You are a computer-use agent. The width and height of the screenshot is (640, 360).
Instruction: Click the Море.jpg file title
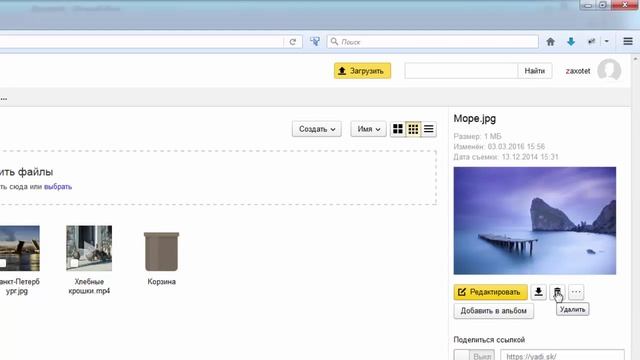pyautogui.click(x=475, y=119)
